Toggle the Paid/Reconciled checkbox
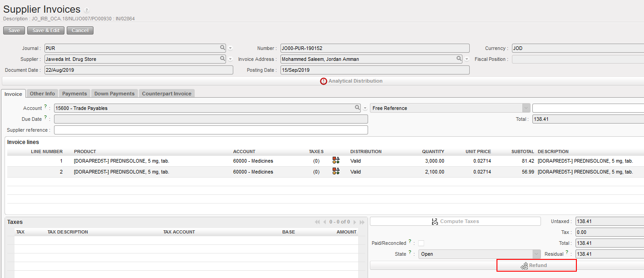The width and height of the screenshot is (644, 278). point(421,243)
